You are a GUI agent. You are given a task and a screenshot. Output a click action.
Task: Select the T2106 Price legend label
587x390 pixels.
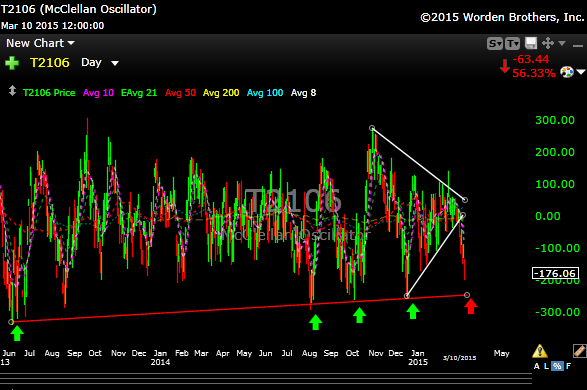click(x=49, y=93)
